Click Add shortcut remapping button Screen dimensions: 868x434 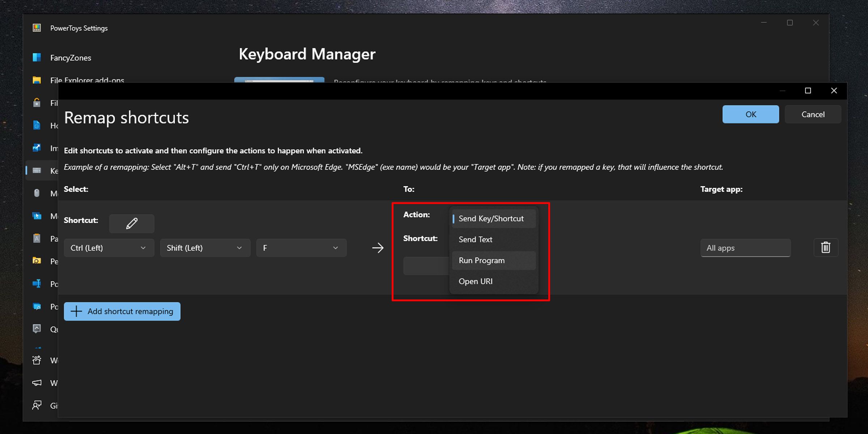(x=122, y=311)
